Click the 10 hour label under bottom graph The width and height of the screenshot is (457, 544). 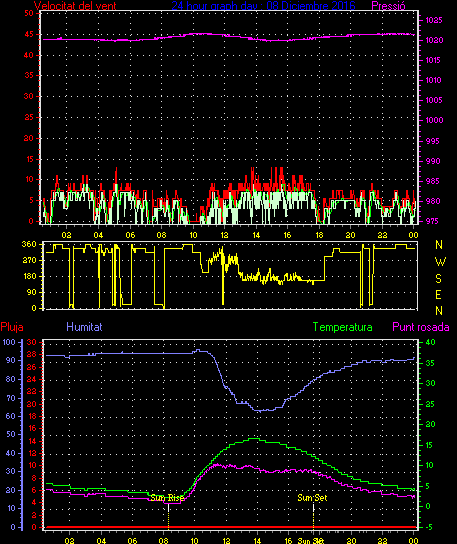pyautogui.click(x=194, y=541)
